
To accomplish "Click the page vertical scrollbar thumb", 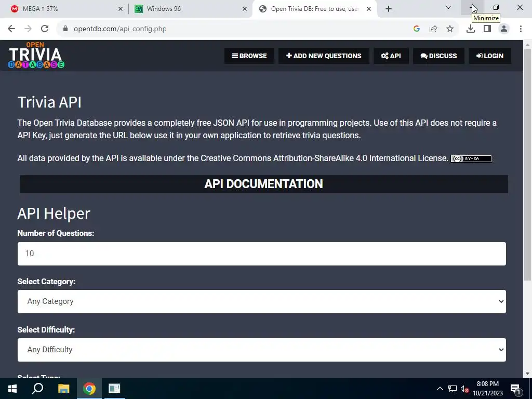I will (527, 165).
